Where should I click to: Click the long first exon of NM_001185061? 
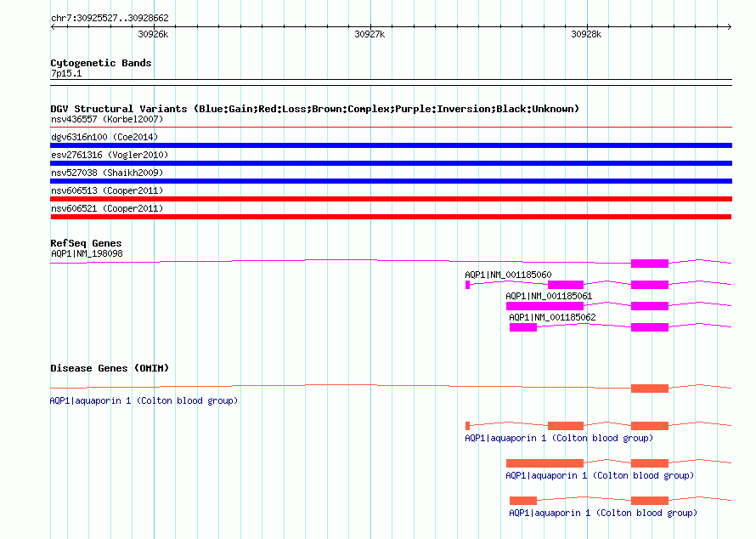point(544,306)
